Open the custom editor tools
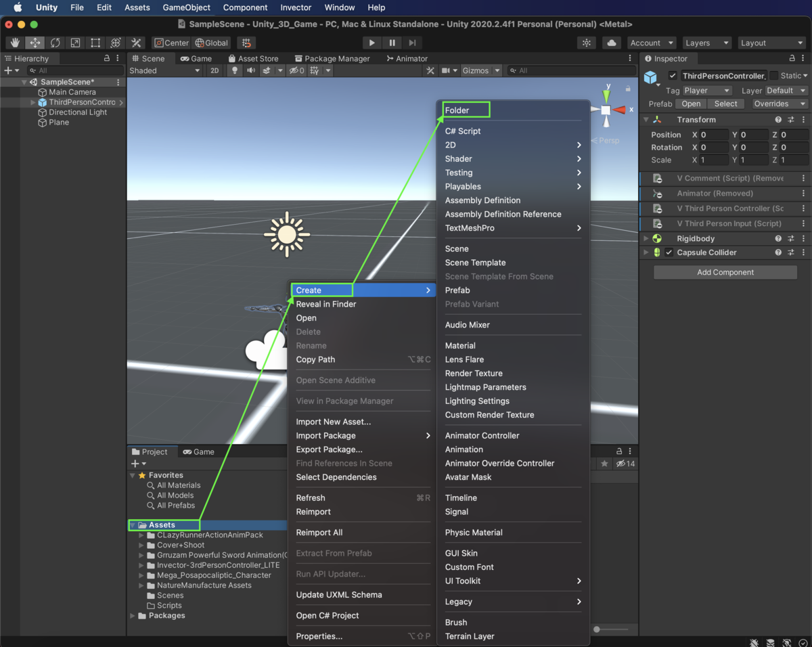The width and height of the screenshot is (812, 647). [136, 43]
